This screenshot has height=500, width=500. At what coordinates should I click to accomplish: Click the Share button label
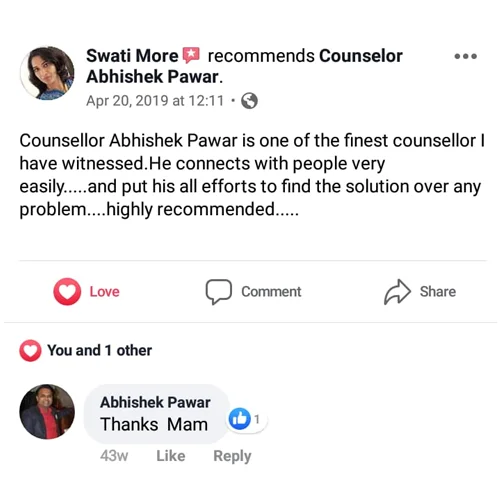point(438,292)
